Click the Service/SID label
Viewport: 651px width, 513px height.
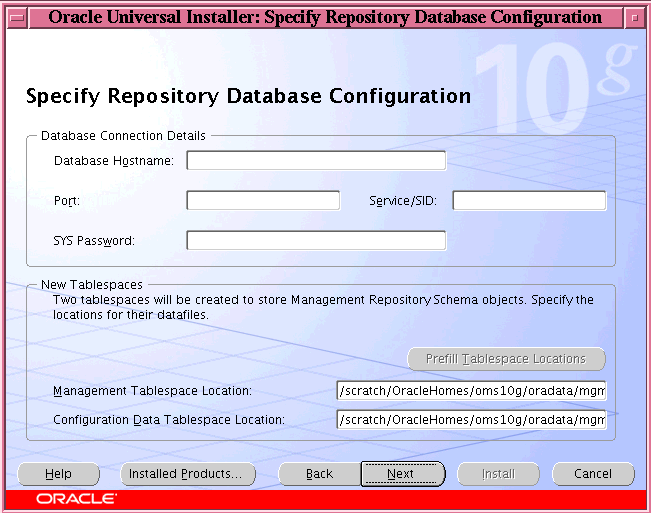pos(403,201)
